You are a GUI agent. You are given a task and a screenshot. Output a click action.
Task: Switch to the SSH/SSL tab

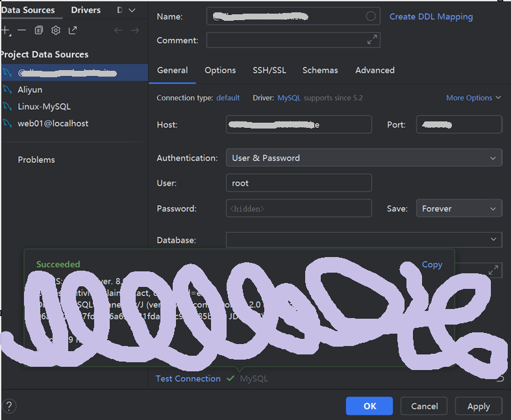(269, 70)
